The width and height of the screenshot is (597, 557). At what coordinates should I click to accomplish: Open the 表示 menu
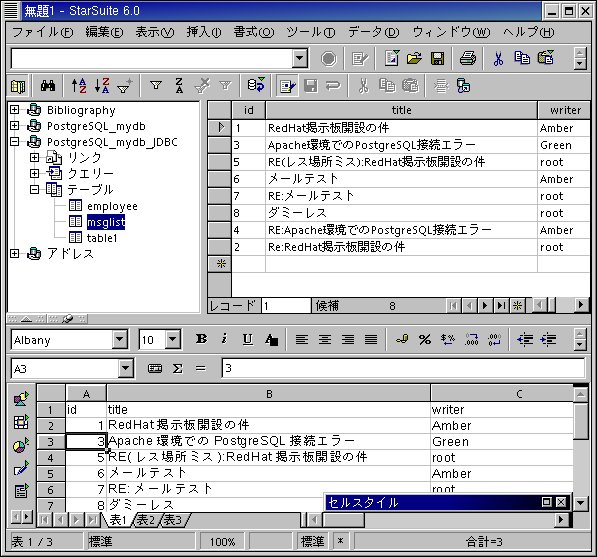click(x=155, y=32)
